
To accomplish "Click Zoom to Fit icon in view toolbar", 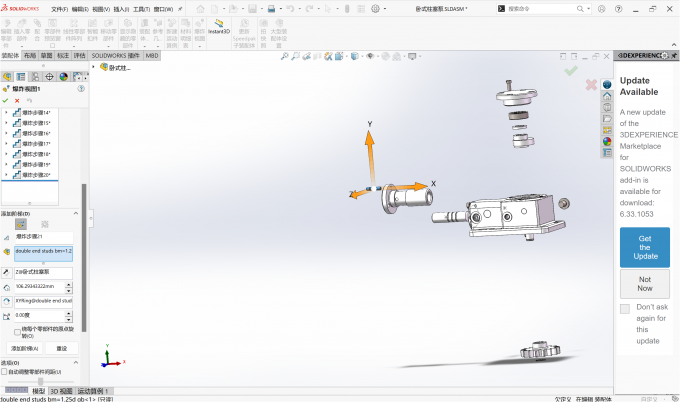I will 284,56.
